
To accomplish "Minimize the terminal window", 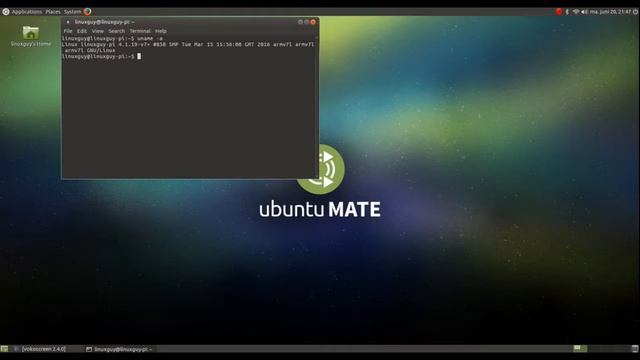I will [300, 22].
